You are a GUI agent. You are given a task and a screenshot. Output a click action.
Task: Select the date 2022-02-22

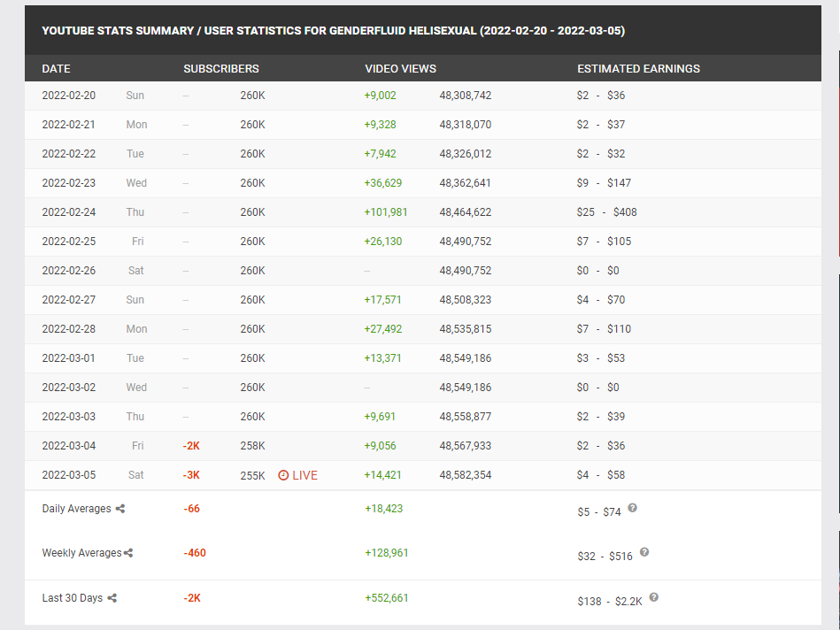pos(69,154)
